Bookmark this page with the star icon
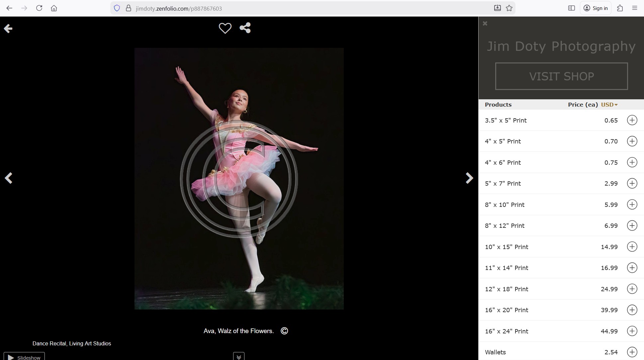Screen dimensions: 644x360 point(509,8)
